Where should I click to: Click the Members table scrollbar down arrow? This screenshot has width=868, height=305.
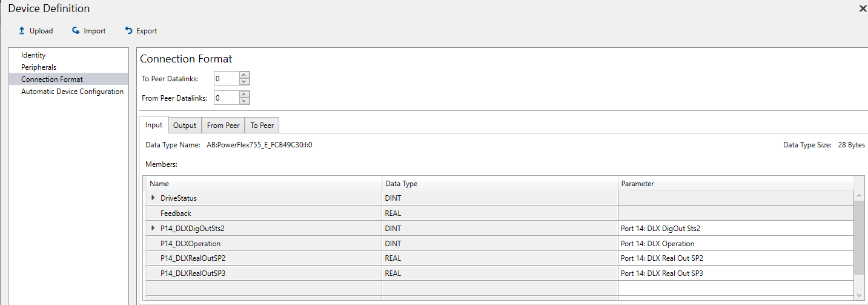pos(860,295)
